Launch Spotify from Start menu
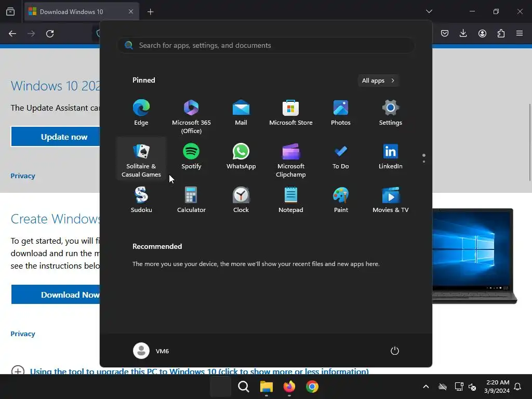The width and height of the screenshot is (532, 399). pyautogui.click(x=191, y=156)
